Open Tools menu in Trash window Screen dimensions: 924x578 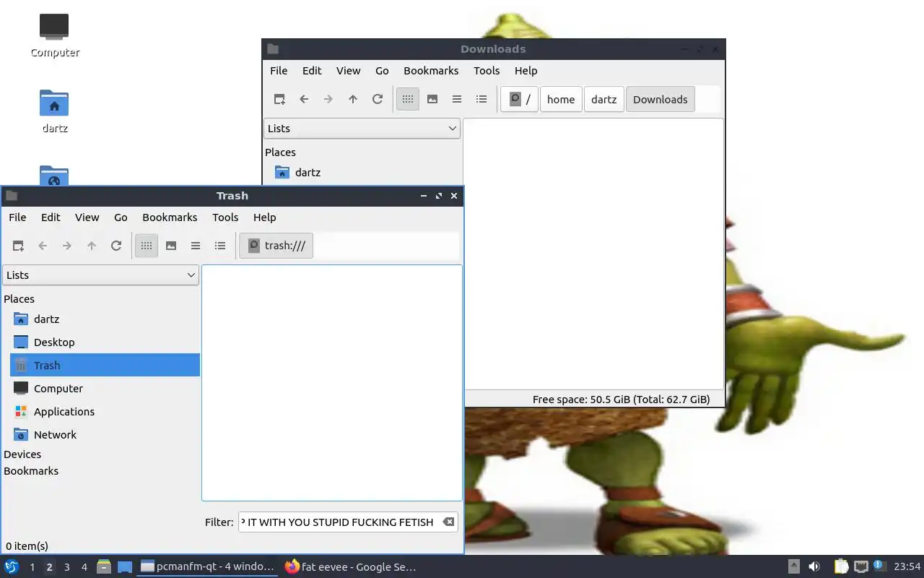(225, 217)
